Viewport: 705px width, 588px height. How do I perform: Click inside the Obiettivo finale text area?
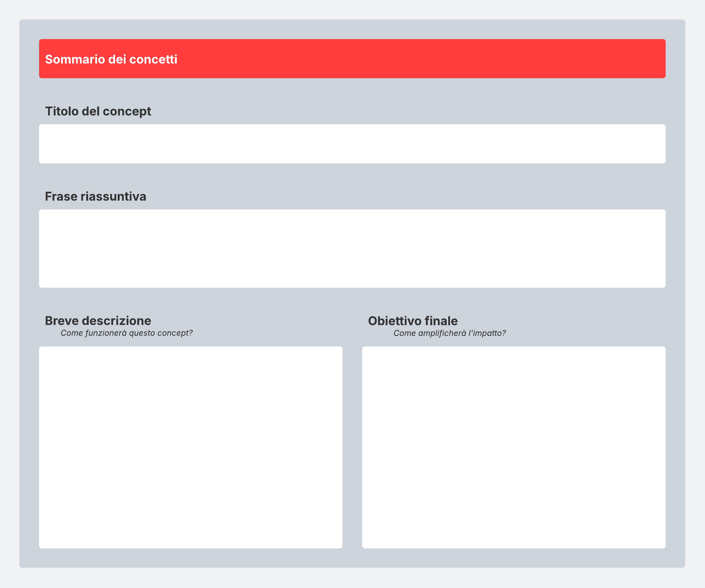pyautogui.click(x=514, y=447)
